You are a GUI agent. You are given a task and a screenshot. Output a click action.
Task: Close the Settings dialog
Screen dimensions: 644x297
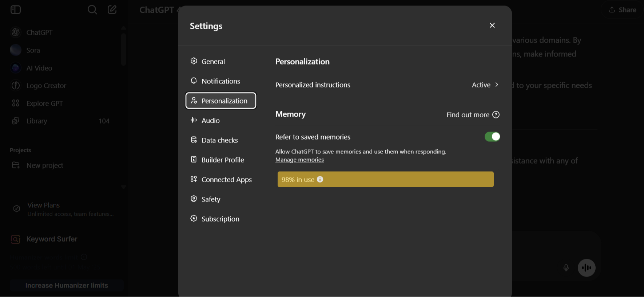pyautogui.click(x=492, y=25)
